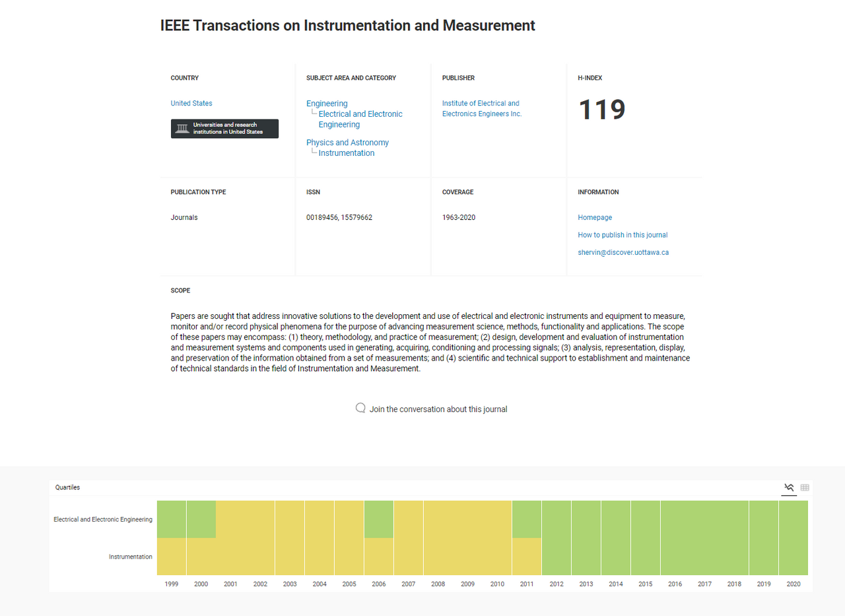Click the Quartiles widget title
Viewport: 845px width, 616px height.
pos(67,487)
